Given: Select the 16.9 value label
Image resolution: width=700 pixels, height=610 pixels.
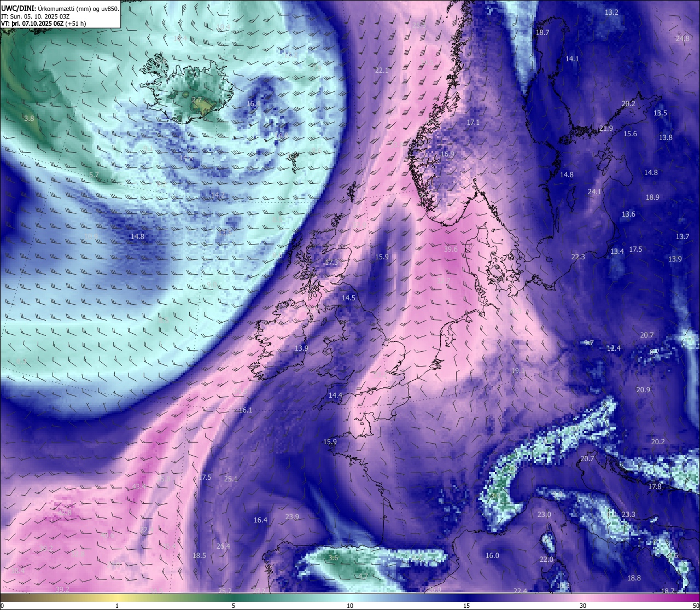Looking at the screenshot, I should pyautogui.click(x=447, y=154).
